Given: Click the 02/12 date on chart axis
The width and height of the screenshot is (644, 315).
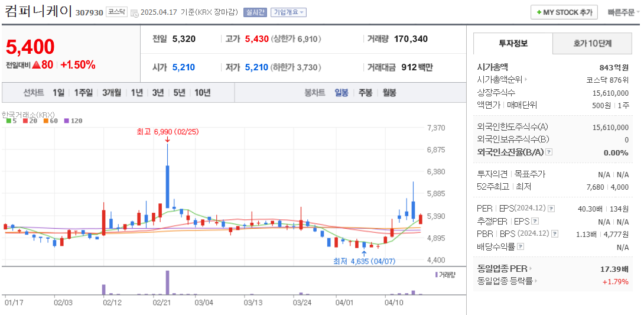Looking at the screenshot, I should pyautogui.click(x=112, y=303).
